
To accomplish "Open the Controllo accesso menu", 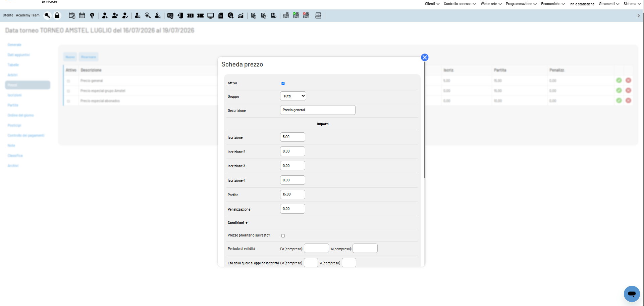I will point(460,4).
